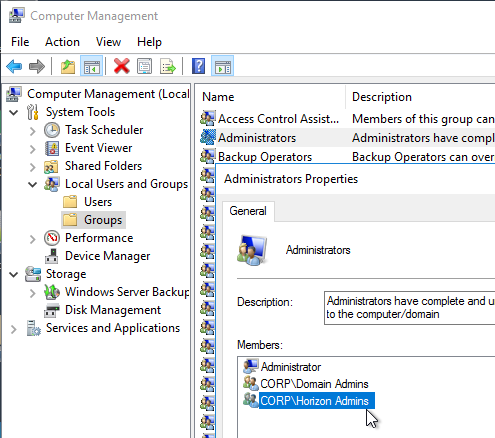The width and height of the screenshot is (495, 438).
Task: Toggle Show/Hide Action Pane toolbar icon
Action: 222,66
